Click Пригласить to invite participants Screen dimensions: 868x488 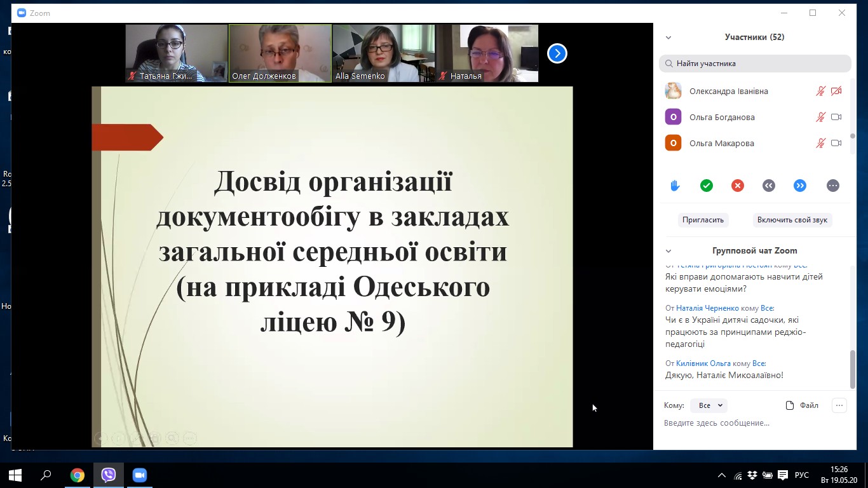(703, 220)
